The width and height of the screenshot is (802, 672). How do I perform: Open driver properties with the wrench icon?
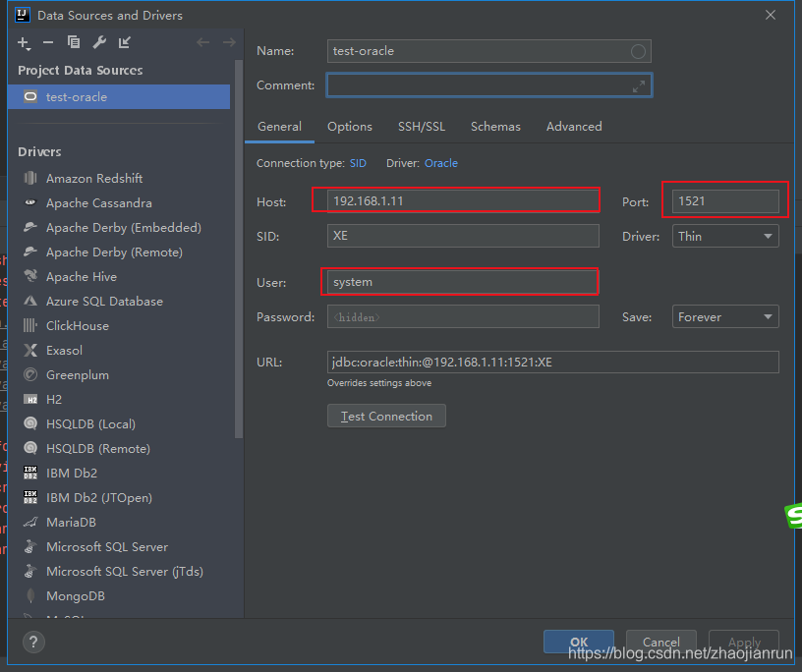(x=98, y=42)
